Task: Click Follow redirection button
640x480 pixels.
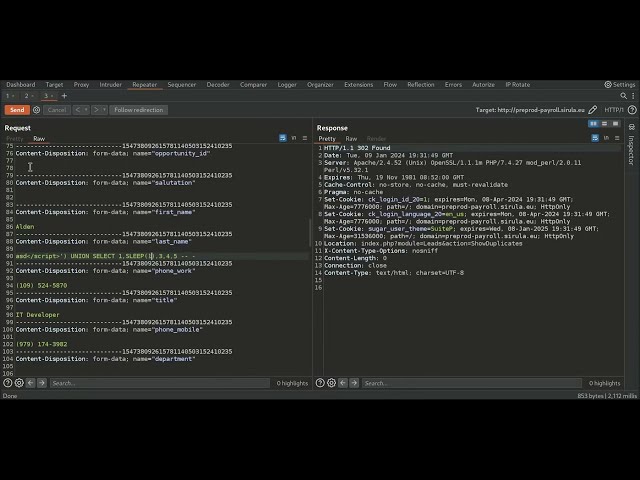Action: (138, 110)
